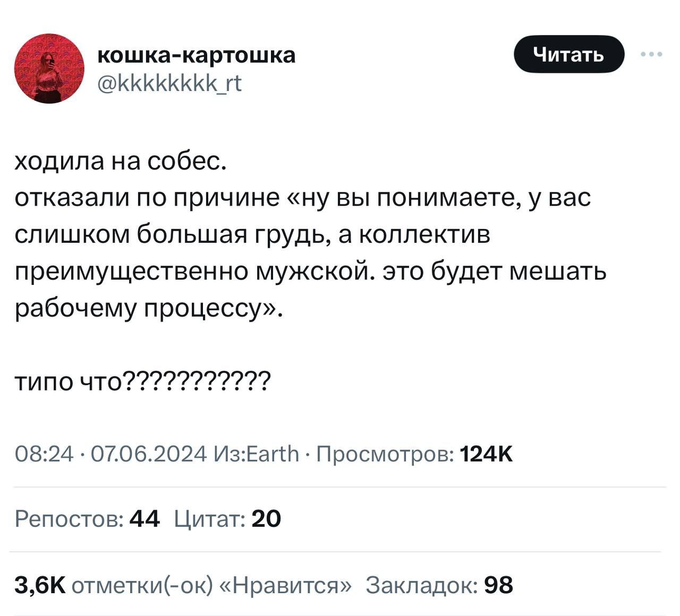Show the 20 Цитат quote posts

[227, 519]
